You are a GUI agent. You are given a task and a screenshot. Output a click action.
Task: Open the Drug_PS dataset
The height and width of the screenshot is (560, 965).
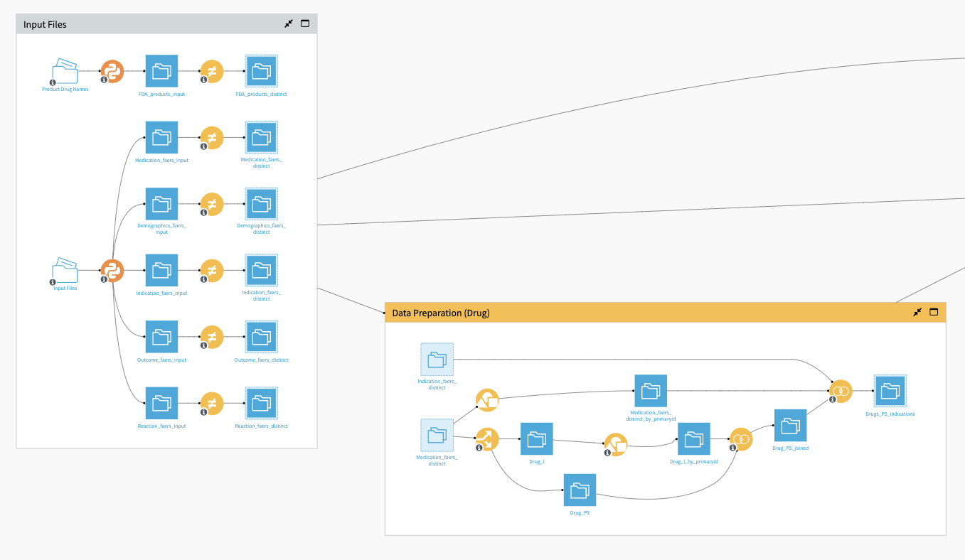coord(580,490)
